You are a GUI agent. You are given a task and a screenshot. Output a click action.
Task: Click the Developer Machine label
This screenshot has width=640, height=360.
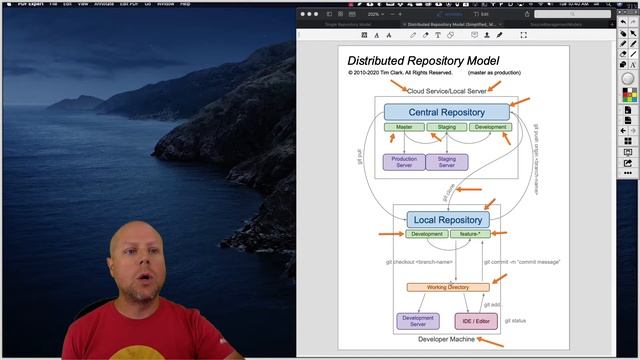click(x=446, y=339)
